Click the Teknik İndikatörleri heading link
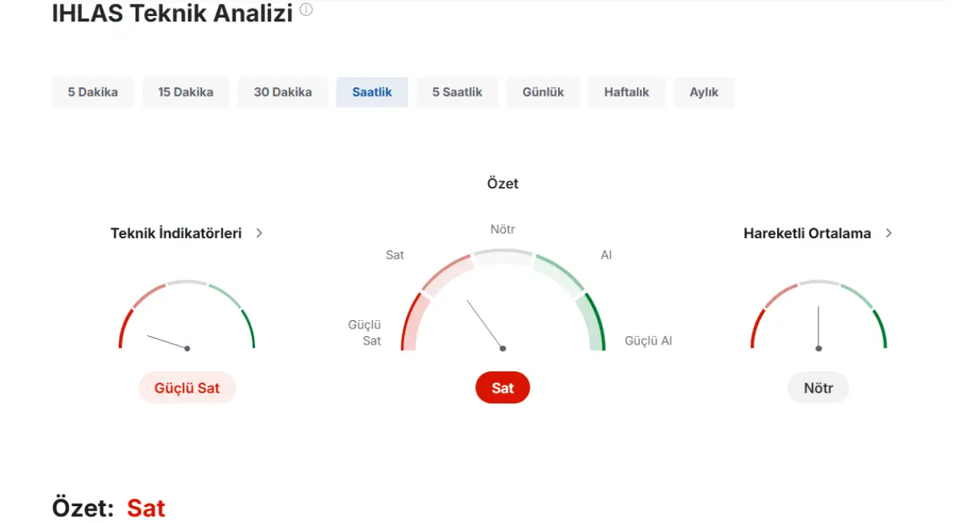Viewport: 980px width, 523px height. point(176,233)
